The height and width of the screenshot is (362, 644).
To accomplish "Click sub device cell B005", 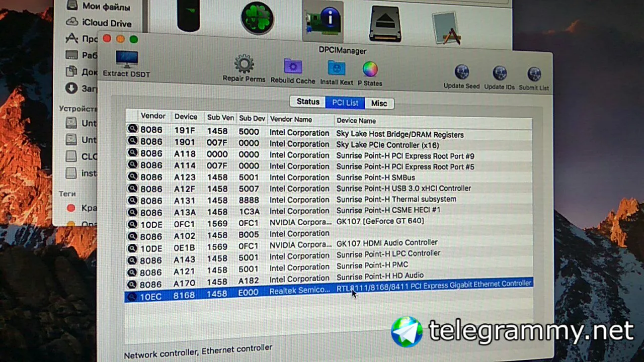I will (249, 235).
